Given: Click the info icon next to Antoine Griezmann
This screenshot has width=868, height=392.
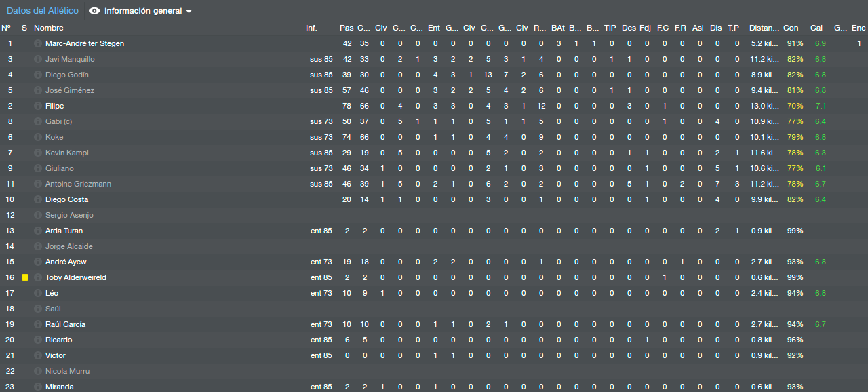Looking at the screenshot, I should pos(38,184).
